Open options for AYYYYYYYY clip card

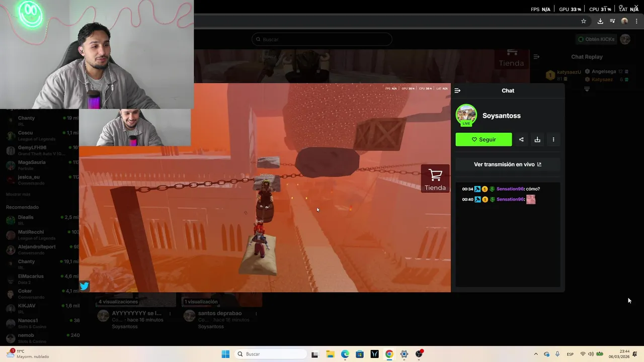[x=170, y=314]
